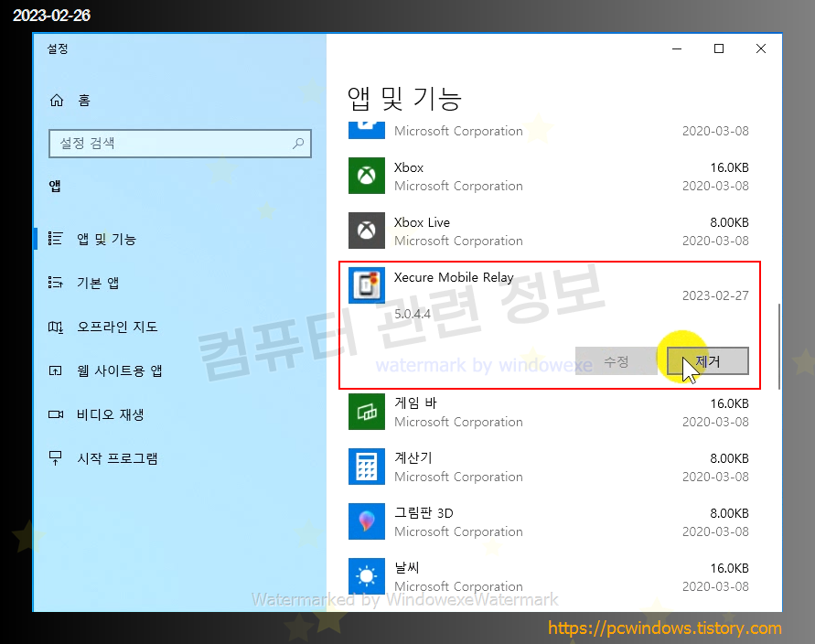The image size is (815, 644).
Task: Click the gray Xbox Live icon
Action: 367,231
